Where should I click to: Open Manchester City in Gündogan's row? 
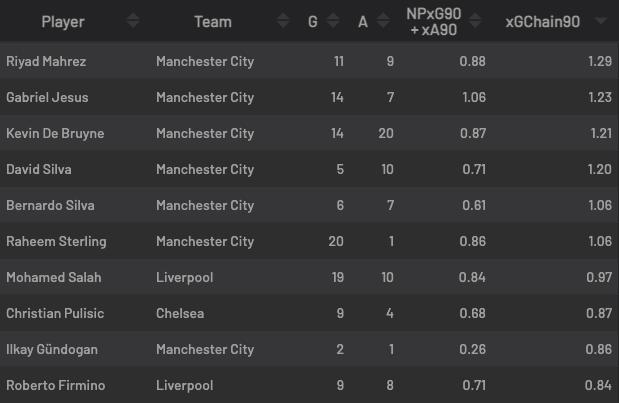[205, 349]
